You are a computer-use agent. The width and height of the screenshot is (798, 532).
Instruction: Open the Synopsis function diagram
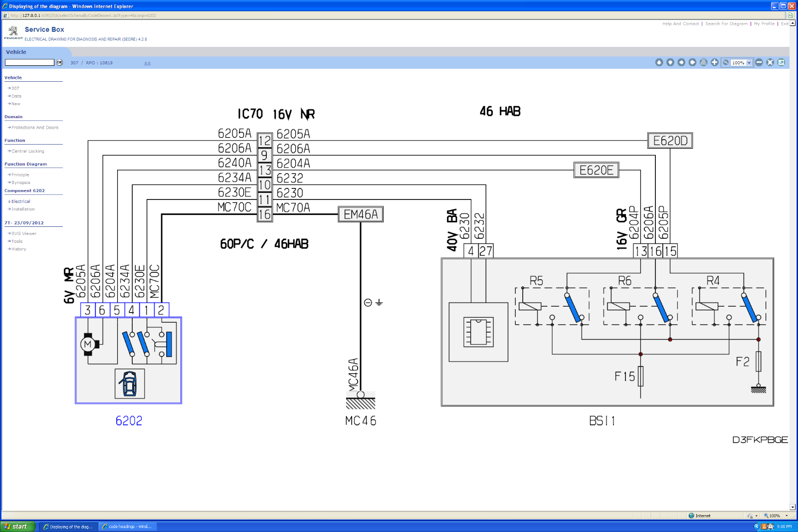pos(20,182)
